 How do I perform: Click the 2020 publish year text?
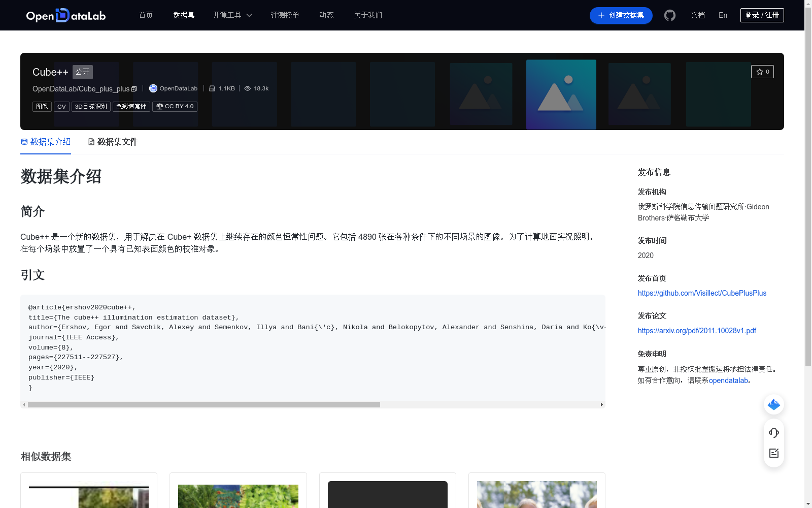[x=646, y=256]
